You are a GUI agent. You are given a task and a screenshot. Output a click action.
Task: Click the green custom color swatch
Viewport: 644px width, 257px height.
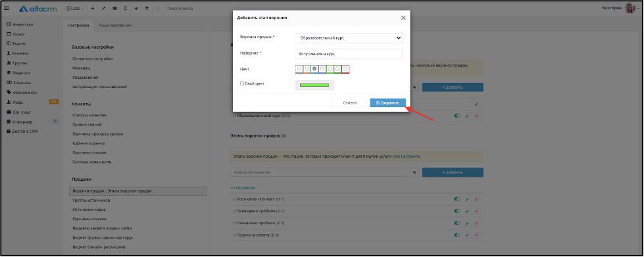314,85
